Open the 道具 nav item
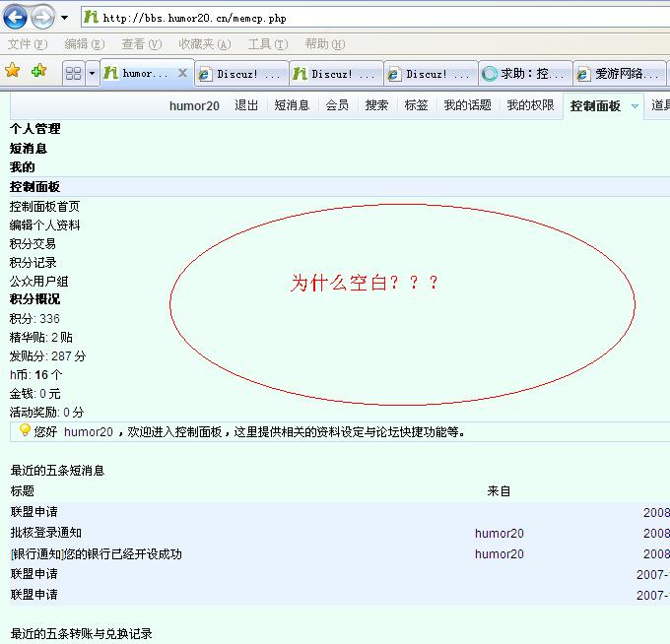Image resolution: width=670 pixels, height=644 pixels. pyautogui.click(x=660, y=105)
